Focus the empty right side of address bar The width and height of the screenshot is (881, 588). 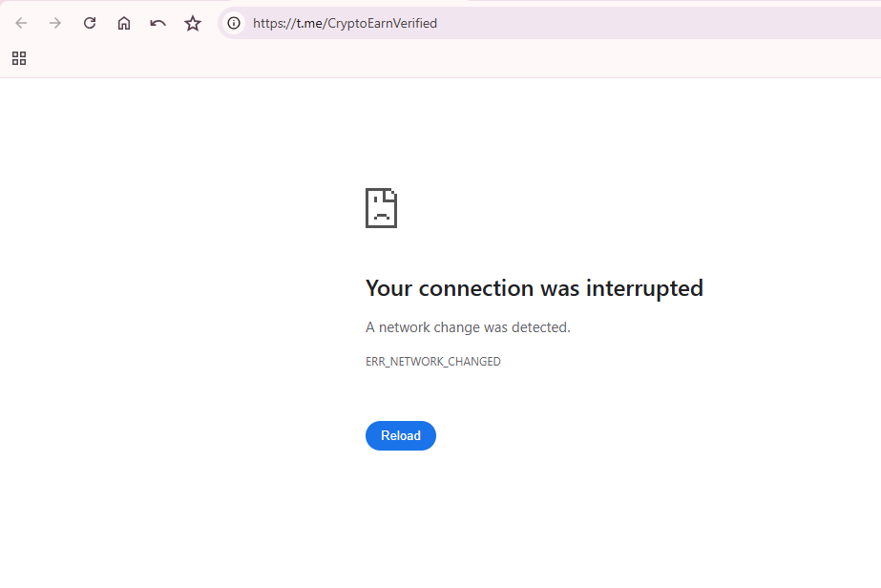point(668,23)
